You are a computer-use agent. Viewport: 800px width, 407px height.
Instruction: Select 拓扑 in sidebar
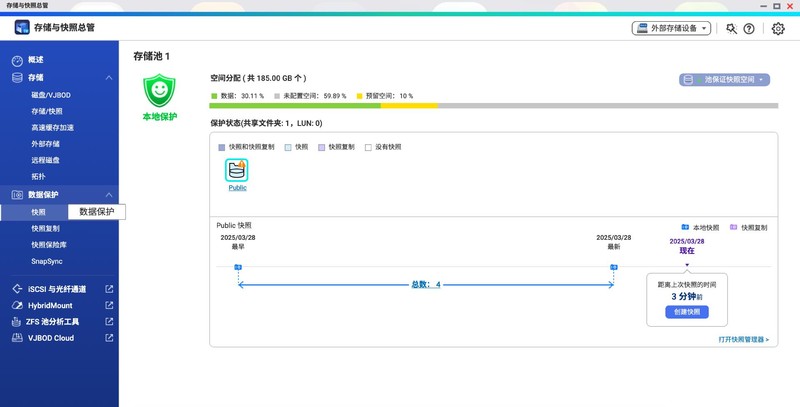pyautogui.click(x=38, y=176)
